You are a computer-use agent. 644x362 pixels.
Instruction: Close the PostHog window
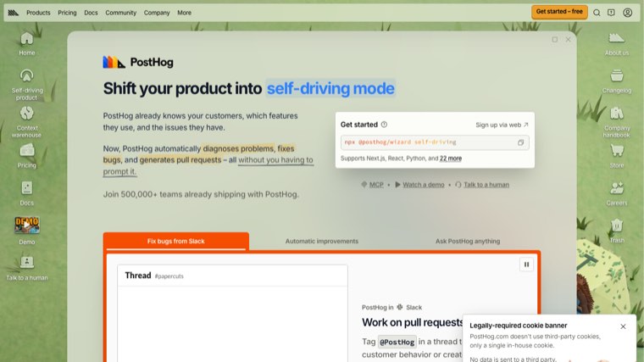tap(568, 40)
